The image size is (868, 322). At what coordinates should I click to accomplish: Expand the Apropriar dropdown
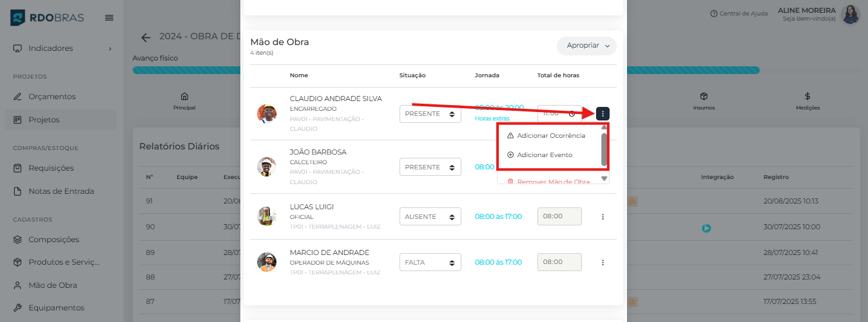click(586, 46)
